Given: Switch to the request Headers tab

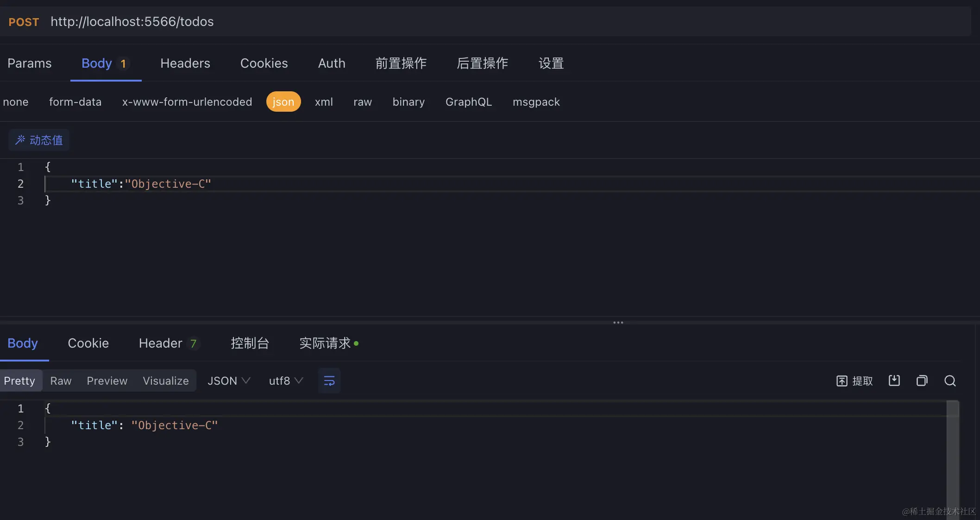Looking at the screenshot, I should point(185,63).
